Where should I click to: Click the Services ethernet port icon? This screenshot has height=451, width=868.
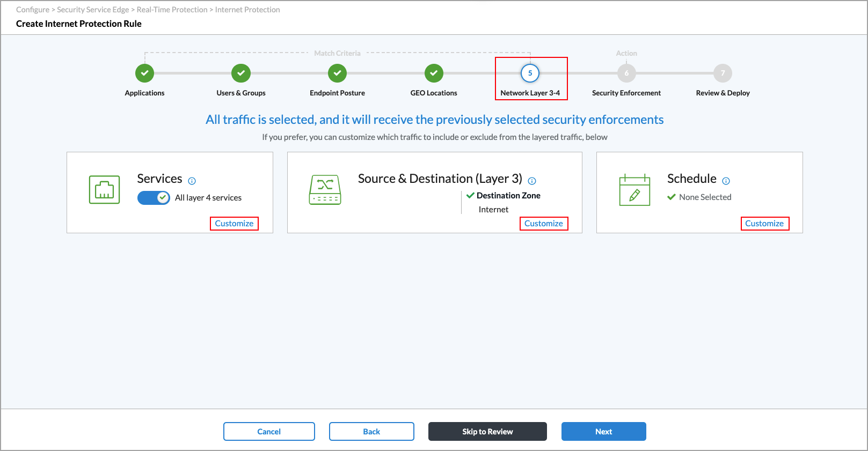coord(105,190)
